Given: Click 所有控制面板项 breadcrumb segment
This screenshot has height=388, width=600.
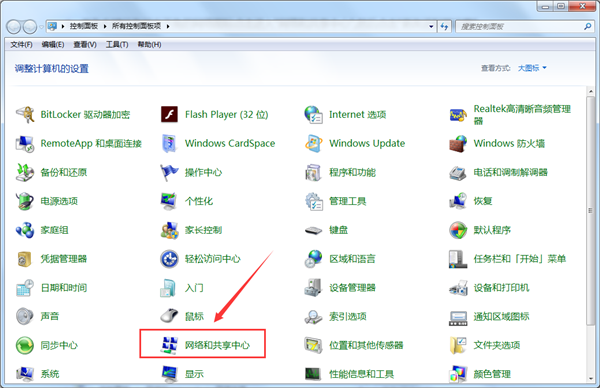Looking at the screenshot, I should (x=136, y=26).
